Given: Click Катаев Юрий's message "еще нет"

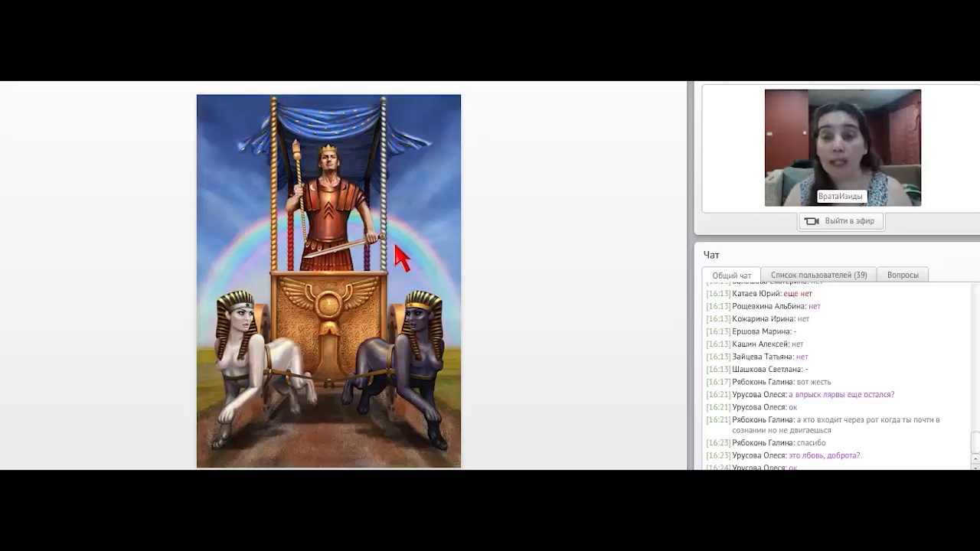Looking at the screenshot, I should (798, 294).
